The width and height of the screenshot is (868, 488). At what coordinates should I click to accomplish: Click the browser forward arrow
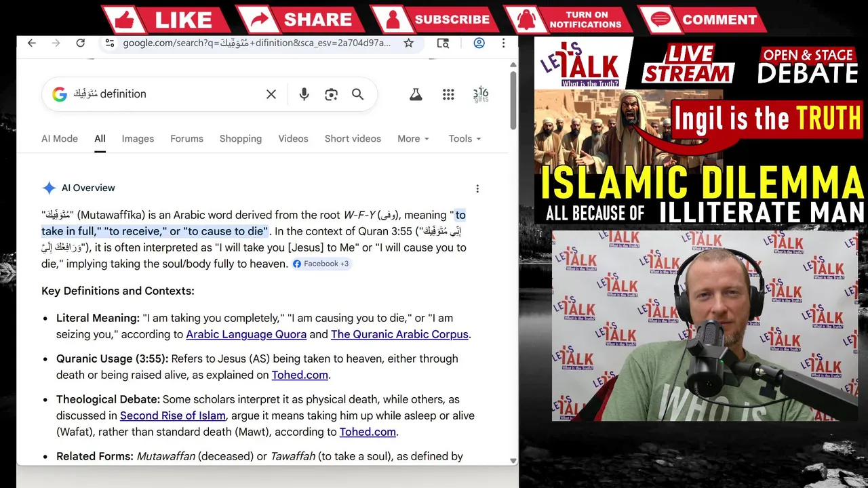click(x=56, y=43)
